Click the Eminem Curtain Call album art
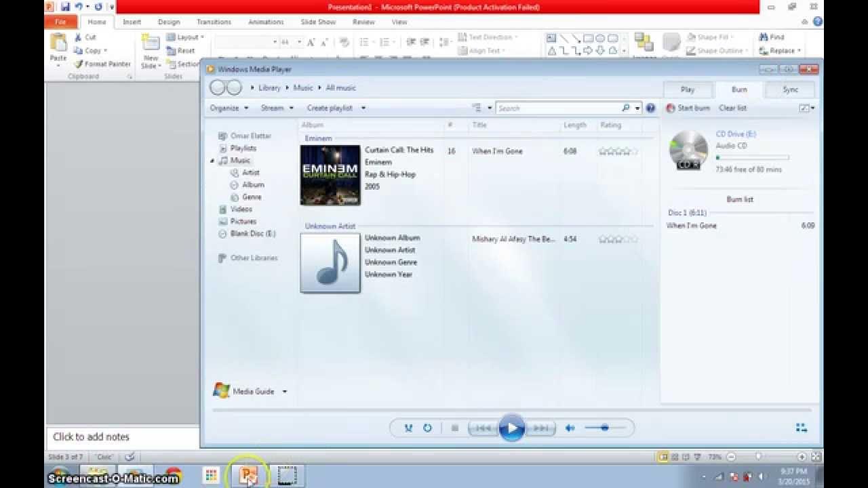The height and width of the screenshot is (488, 868). (330, 175)
